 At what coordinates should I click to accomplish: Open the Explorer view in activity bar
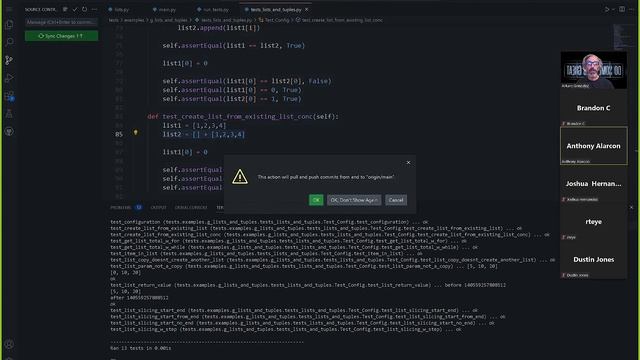9,24
